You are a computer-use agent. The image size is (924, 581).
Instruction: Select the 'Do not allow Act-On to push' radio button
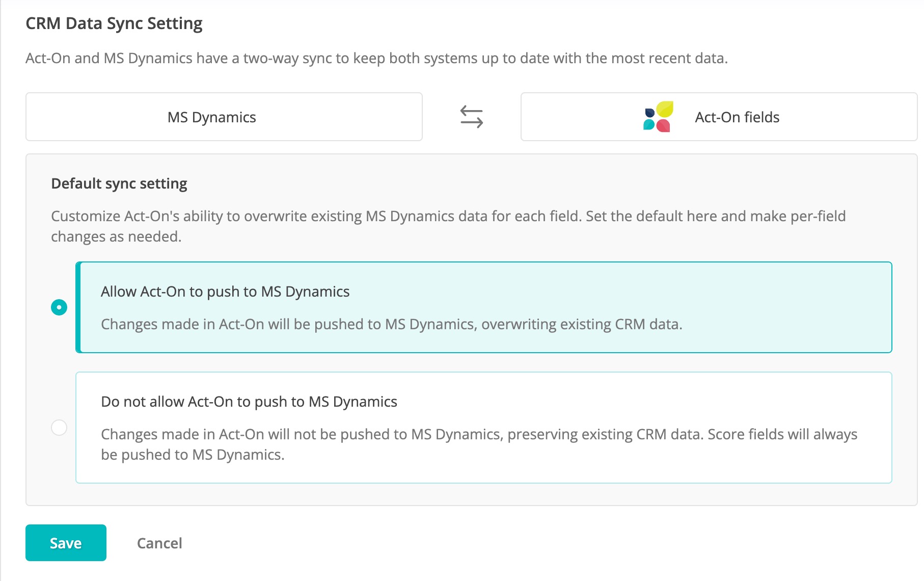pyautogui.click(x=59, y=427)
